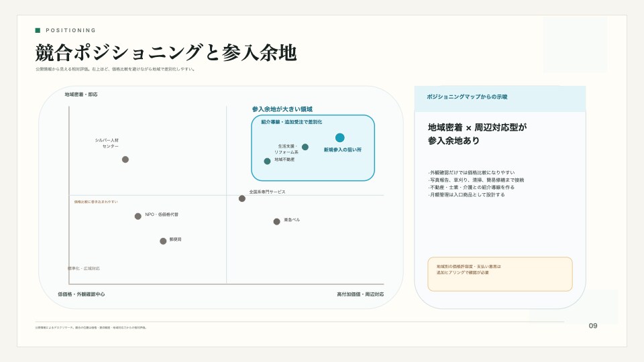The image size is (644, 362).
Task: Click the orange note '価格比較に巻き込まれやすい'
Action: (x=96, y=202)
